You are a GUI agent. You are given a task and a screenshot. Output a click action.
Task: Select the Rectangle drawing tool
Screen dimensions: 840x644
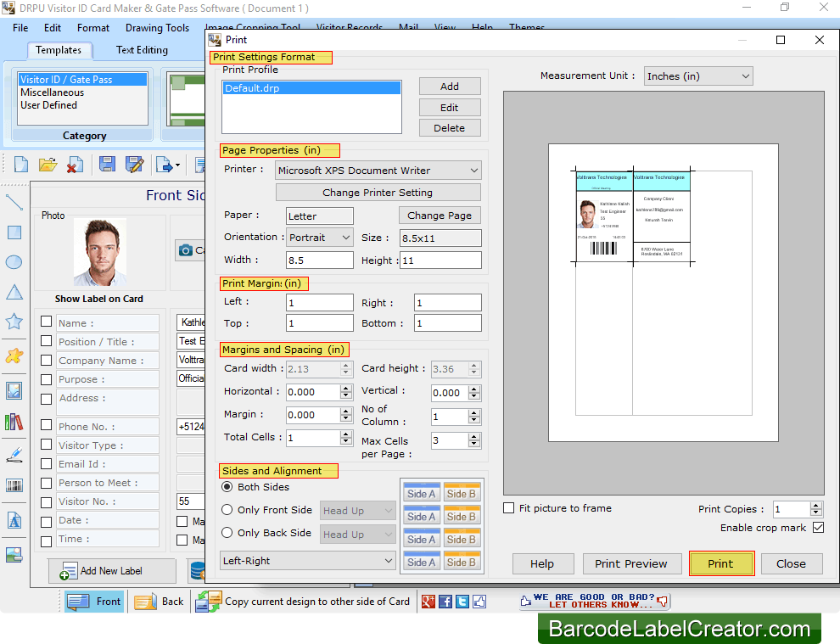(14, 232)
